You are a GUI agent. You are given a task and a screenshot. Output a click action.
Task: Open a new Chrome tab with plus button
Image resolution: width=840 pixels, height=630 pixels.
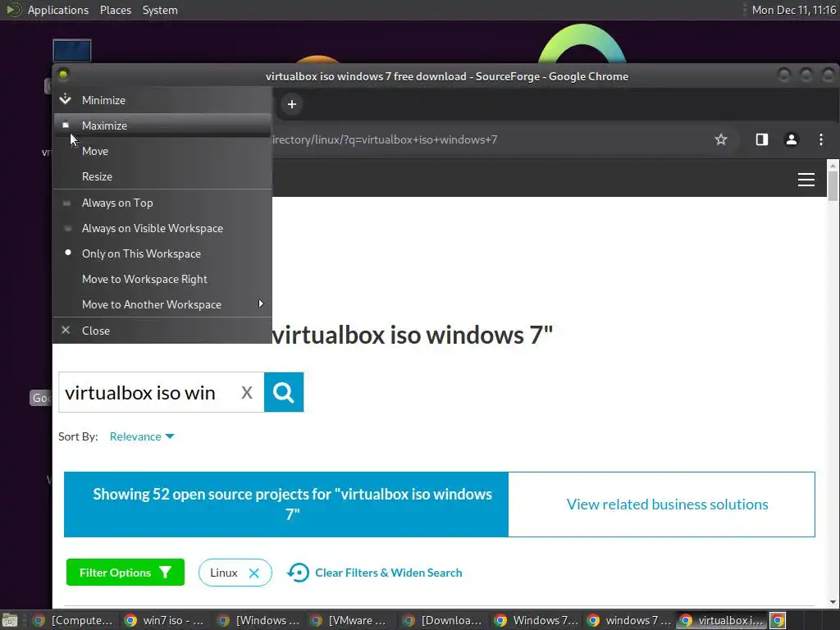click(x=292, y=104)
